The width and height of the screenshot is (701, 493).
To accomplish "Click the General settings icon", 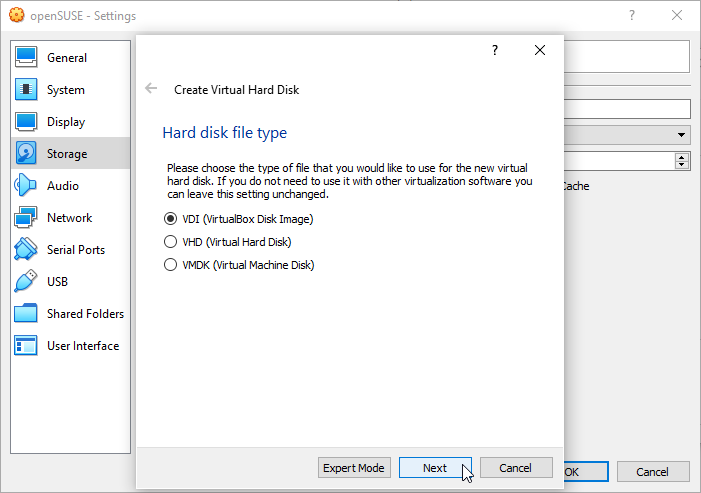I will tap(27, 58).
